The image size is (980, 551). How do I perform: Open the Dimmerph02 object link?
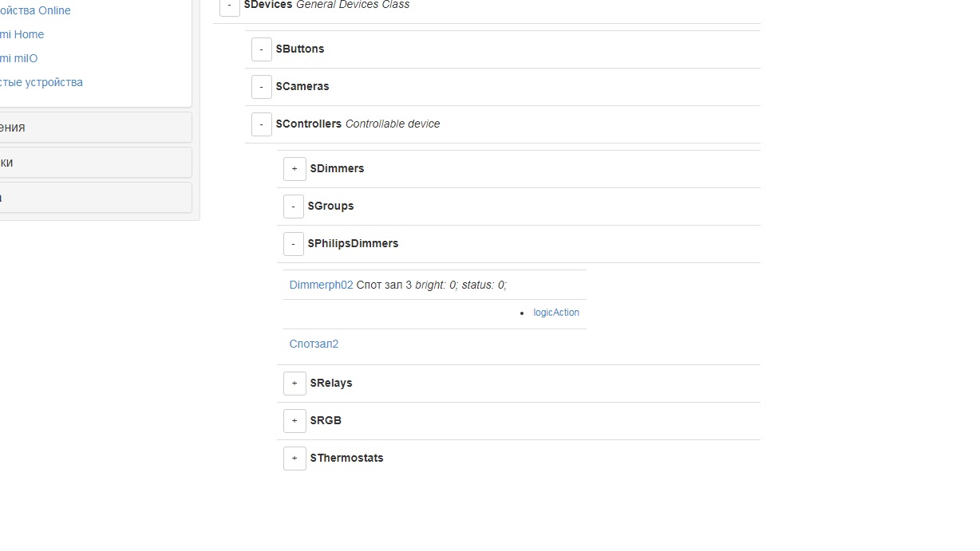321,285
